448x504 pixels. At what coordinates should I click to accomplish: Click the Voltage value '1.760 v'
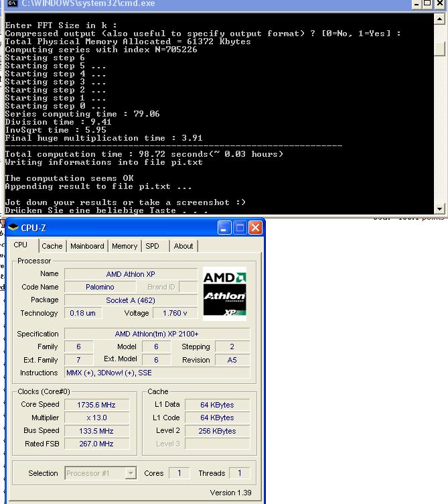click(x=175, y=313)
